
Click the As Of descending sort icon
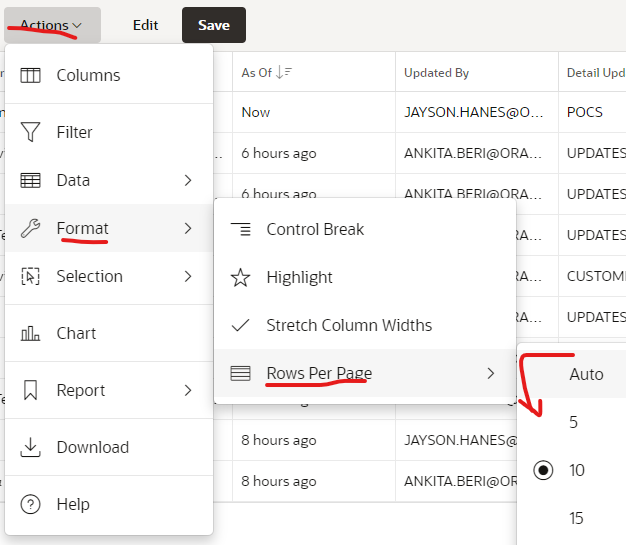point(284,72)
